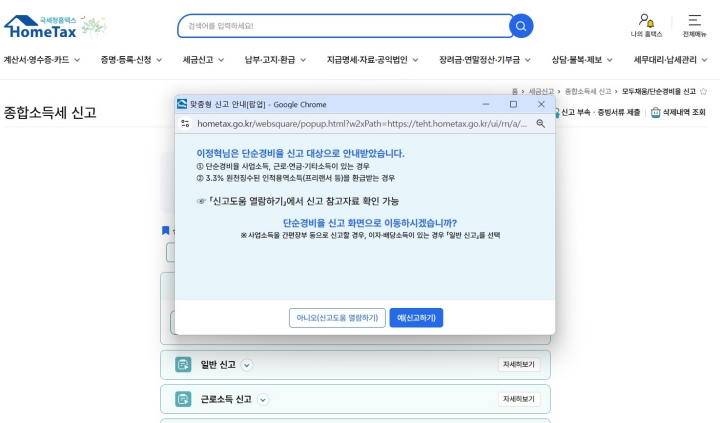The width and height of the screenshot is (720, 423).
Task: Open 상담·불복·제보 menu
Action: (582, 60)
